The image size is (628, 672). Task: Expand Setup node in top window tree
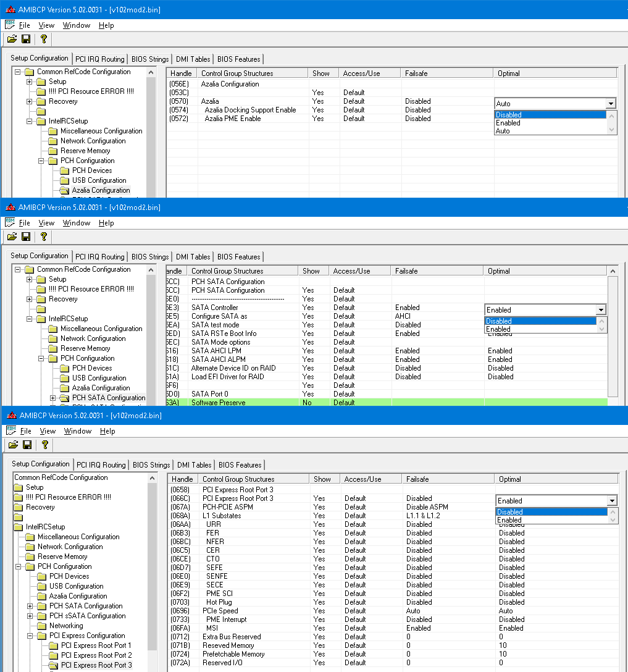[29, 82]
